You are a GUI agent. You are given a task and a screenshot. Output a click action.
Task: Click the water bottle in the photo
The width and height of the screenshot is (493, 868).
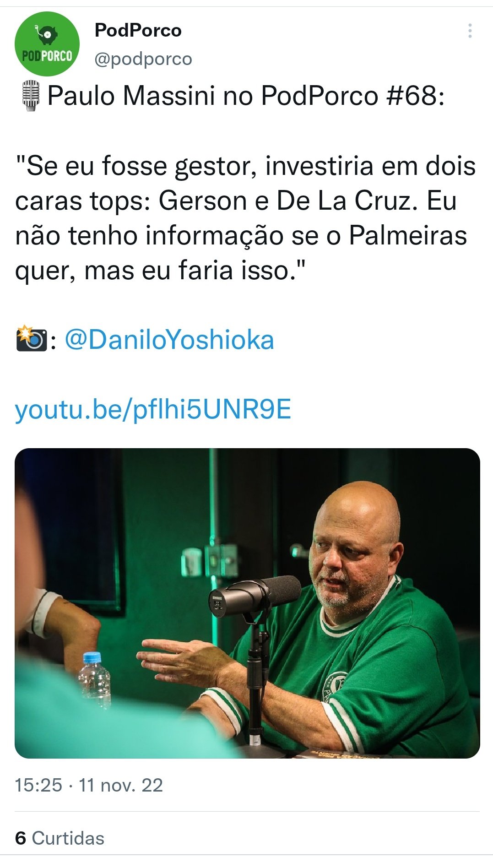(93, 681)
